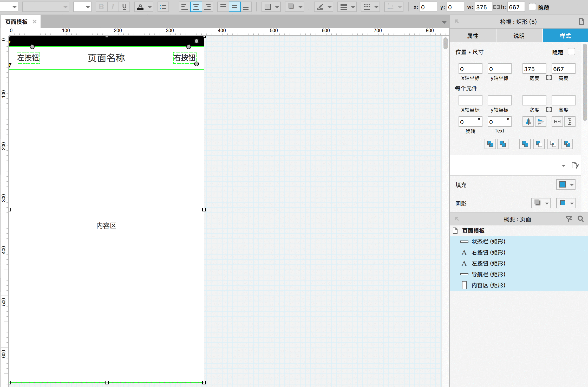
Task: Toggle the toolbar 隐藏 checkbox
Action: (532, 7)
